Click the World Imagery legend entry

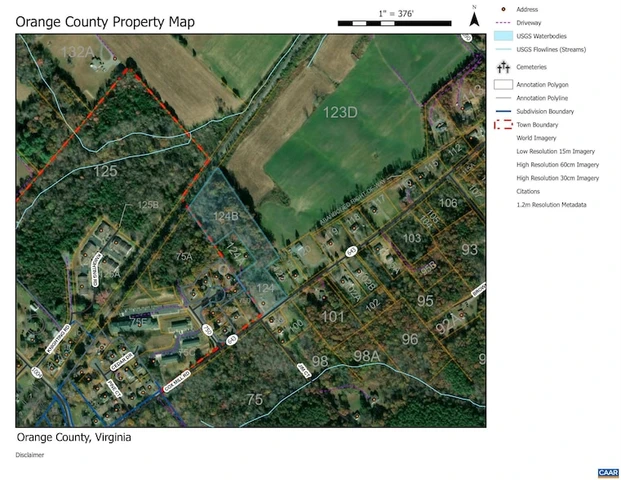tap(536, 138)
